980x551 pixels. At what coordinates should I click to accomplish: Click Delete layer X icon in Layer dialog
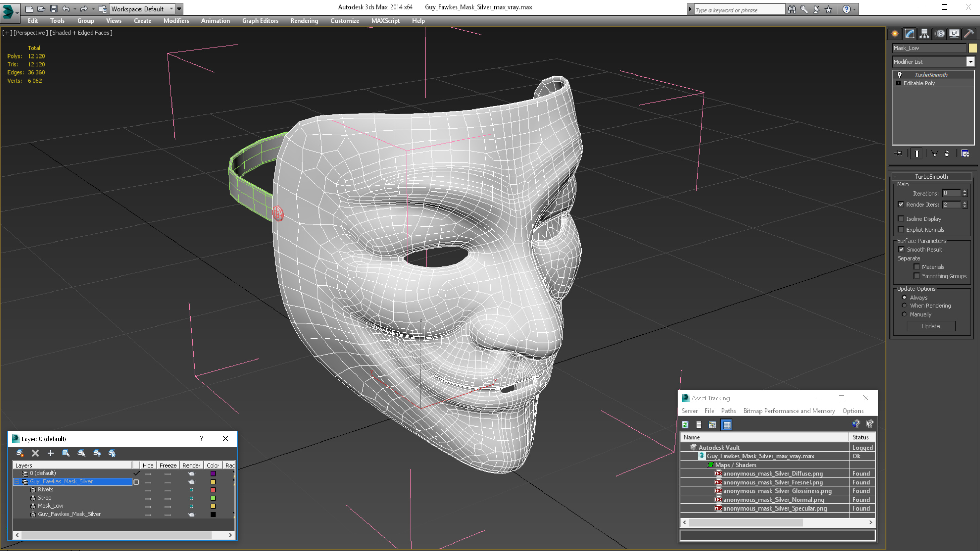coord(35,453)
